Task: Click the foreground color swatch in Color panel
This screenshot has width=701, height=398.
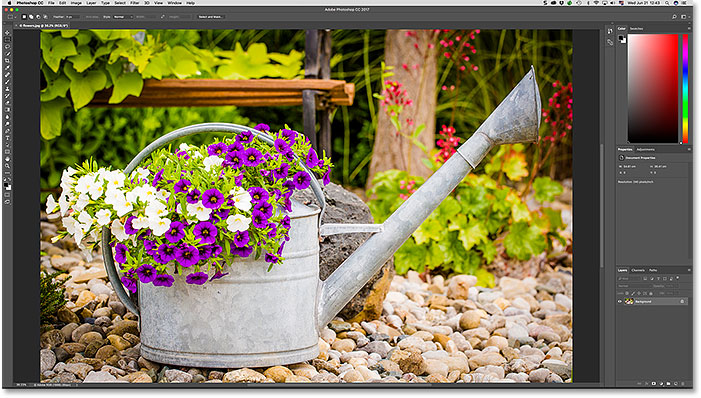Action: coord(621,38)
